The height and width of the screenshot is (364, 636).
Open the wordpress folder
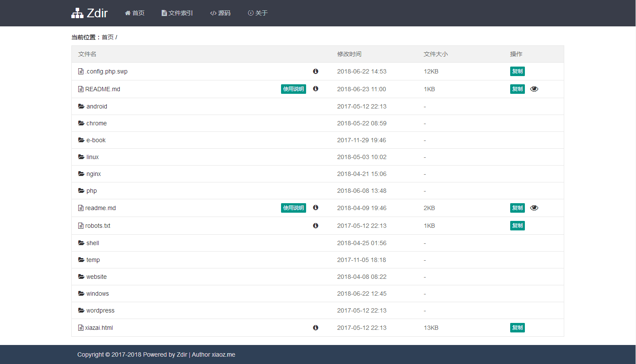pyautogui.click(x=100, y=310)
